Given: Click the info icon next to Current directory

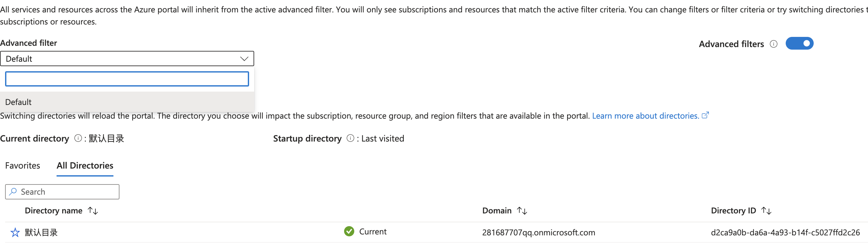Looking at the screenshot, I should click(78, 138).
